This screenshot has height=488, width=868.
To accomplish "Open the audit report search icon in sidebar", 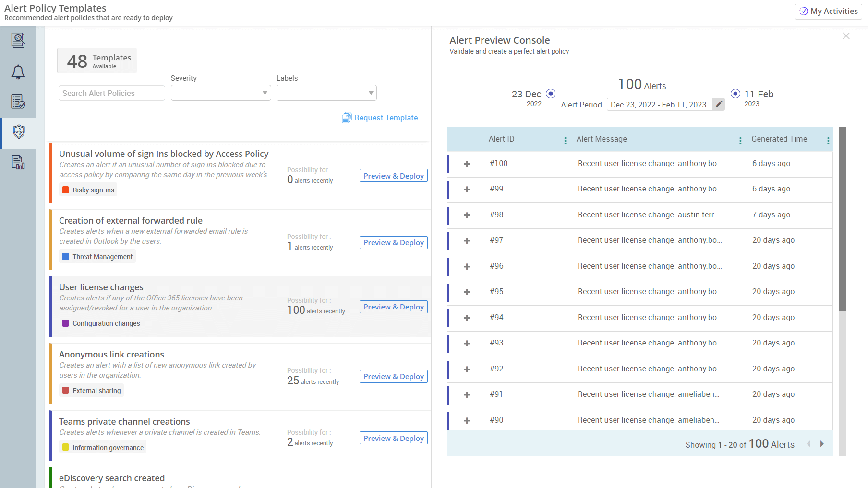I will (x=18, y=40).
